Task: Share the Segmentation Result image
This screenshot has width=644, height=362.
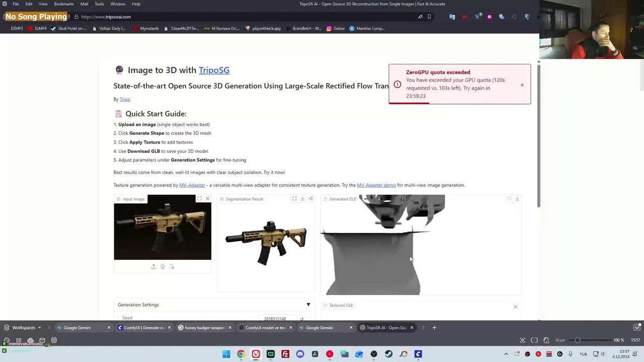Action: [310, 199]
